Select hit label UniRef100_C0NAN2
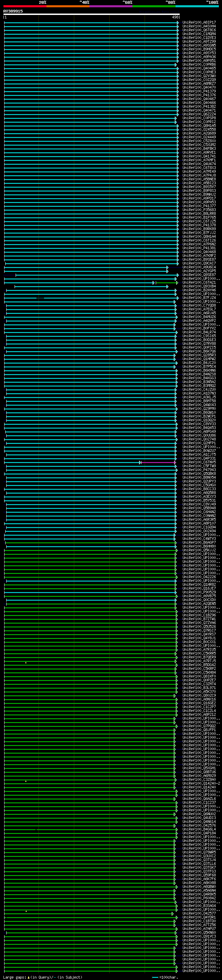Screen dimensions: 222x980 tap(199, 516)
